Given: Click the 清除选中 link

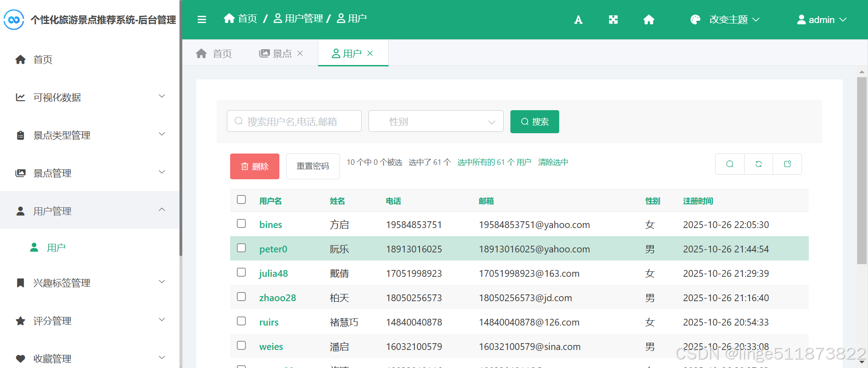Looking at the screenshot, I should [553, 162].
